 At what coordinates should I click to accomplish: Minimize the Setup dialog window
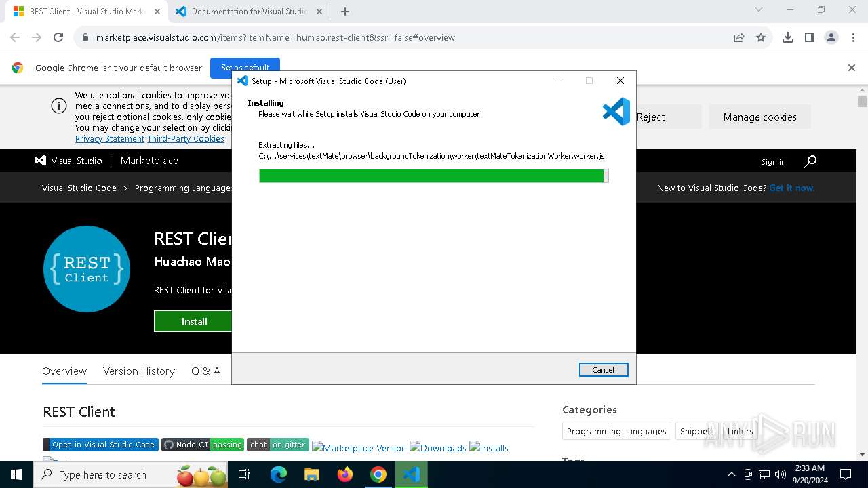[559, 81]
